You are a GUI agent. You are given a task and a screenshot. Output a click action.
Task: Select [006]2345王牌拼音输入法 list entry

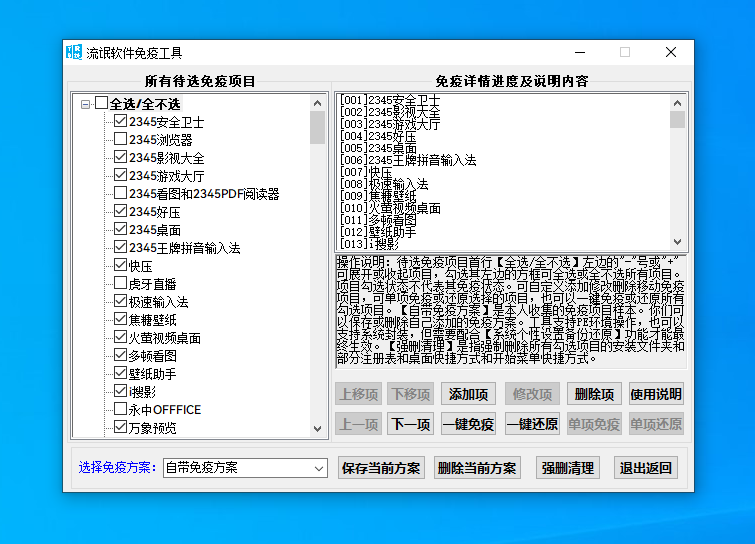408,160
